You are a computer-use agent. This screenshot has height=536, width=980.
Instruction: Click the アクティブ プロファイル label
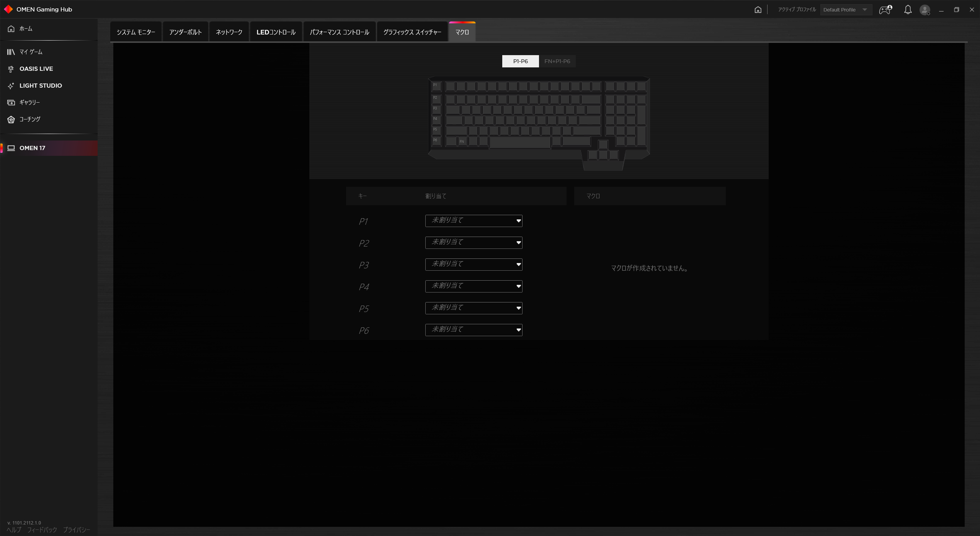click(797, 10)
